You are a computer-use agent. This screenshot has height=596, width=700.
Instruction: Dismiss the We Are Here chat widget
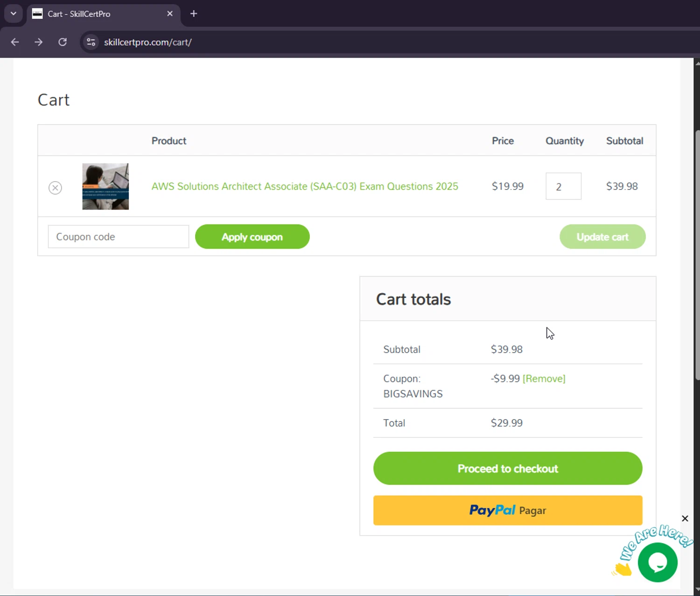(685, 519)
